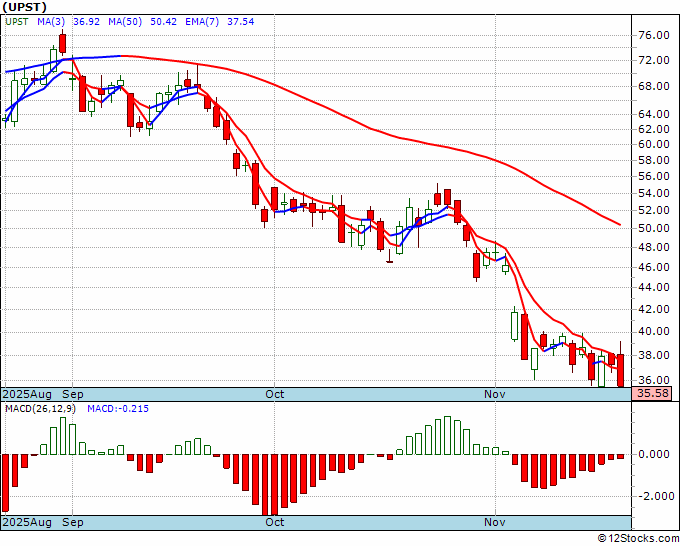Click the Nov label on price chart axis

495,394
